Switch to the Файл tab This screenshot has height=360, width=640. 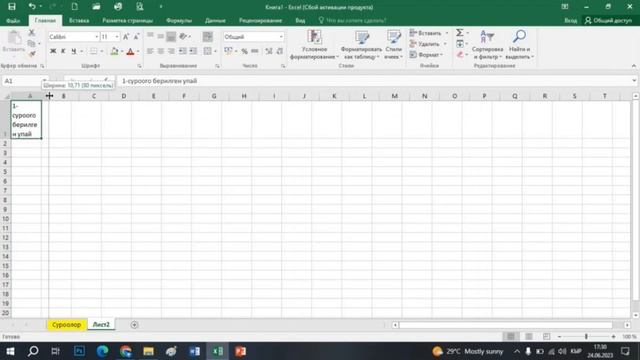13,20
